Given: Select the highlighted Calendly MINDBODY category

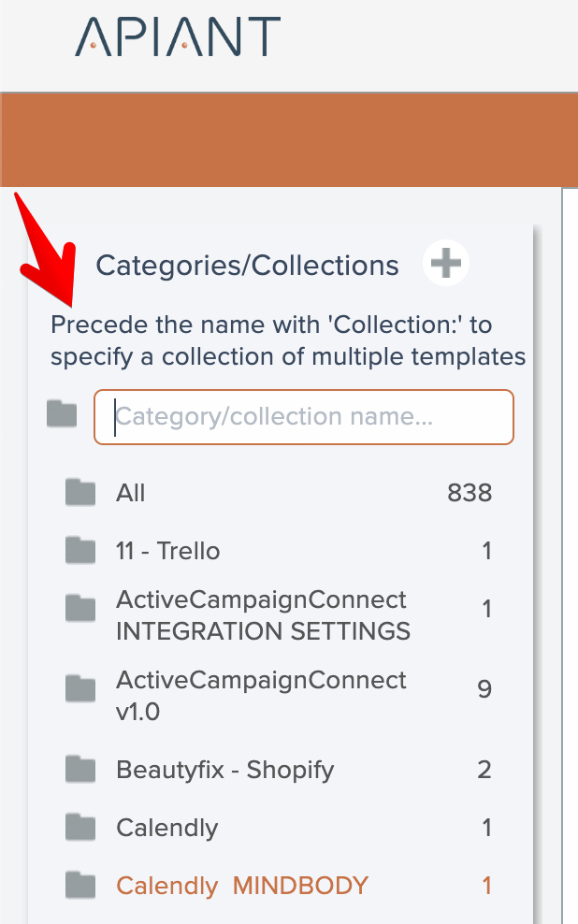Looking at the screenshot, I should (x=242, y=885).
